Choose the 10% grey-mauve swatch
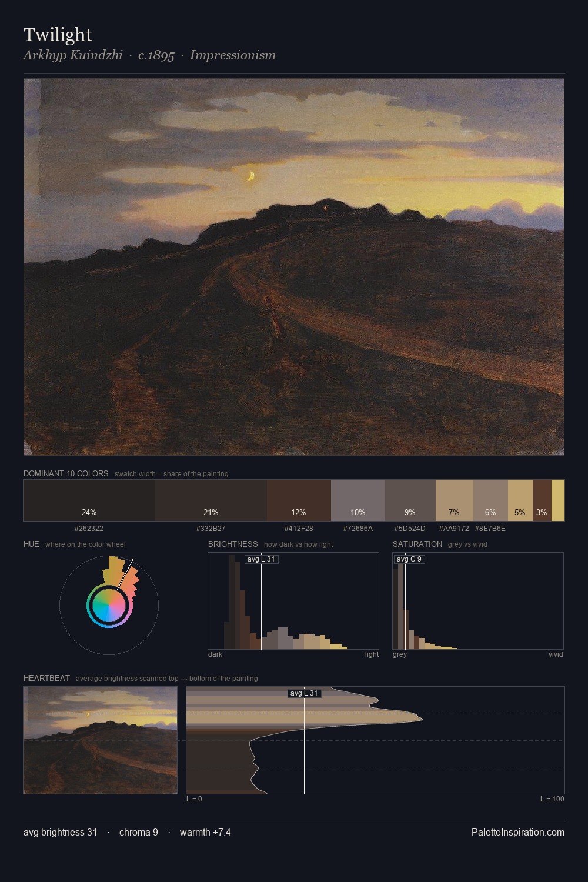 pyautogui.click(x=358, y=500)
